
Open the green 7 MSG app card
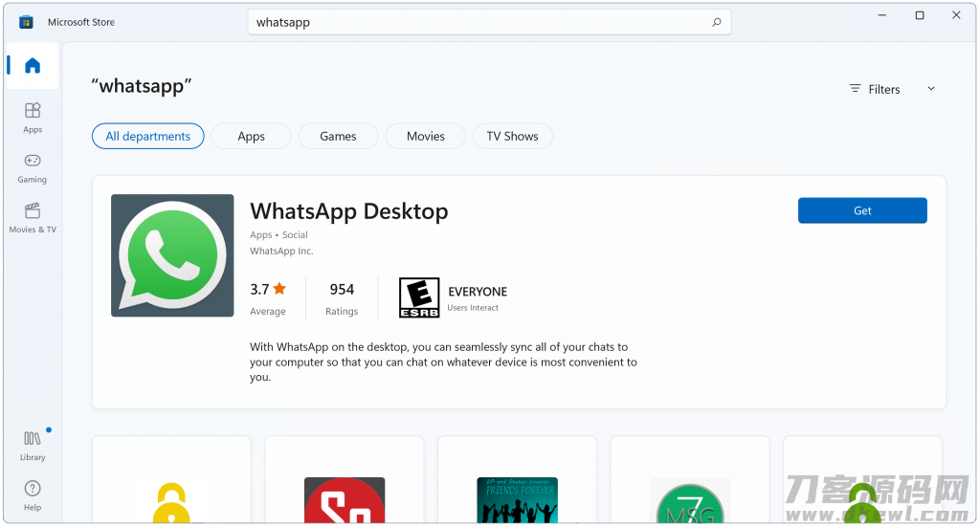(x=690, y=479)
